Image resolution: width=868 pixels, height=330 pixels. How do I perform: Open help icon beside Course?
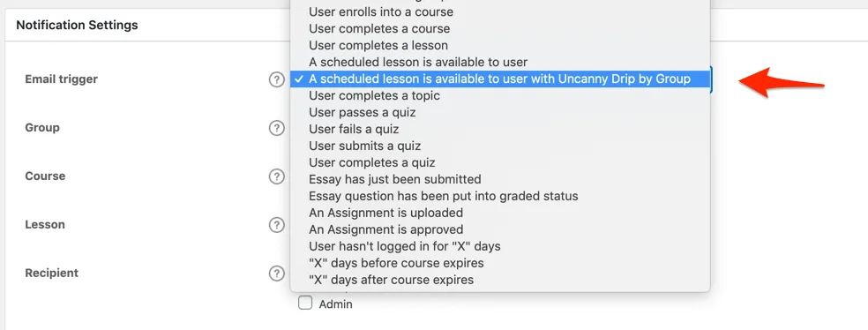click(276, 176)
